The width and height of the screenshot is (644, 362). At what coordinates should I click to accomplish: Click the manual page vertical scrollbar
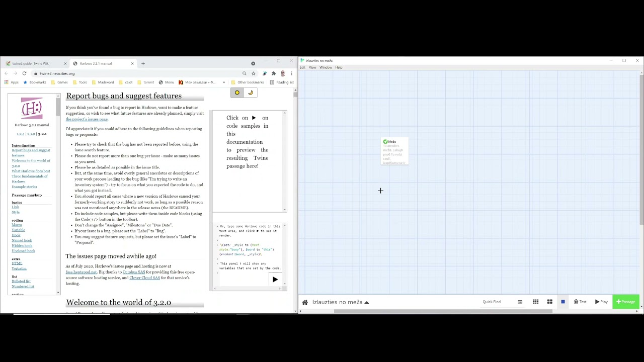[x=295, y=201]
